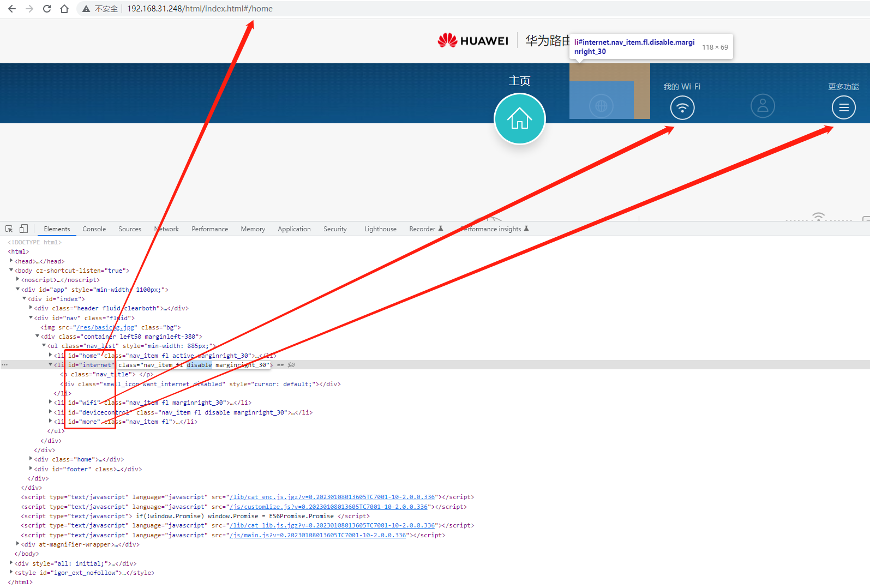Open the Huawei logo in the header
The image size is (870, 588).
click(473, 40)
